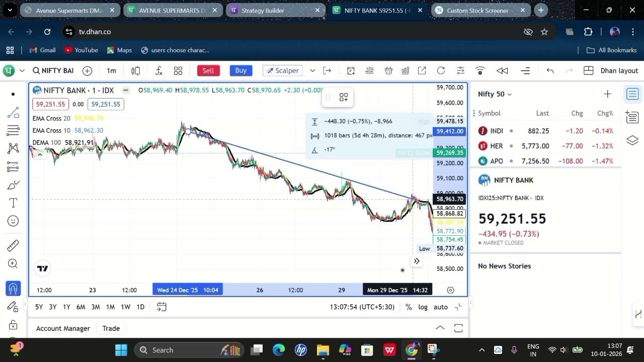Change the 1m chart interval

click(x=111, y=71)
